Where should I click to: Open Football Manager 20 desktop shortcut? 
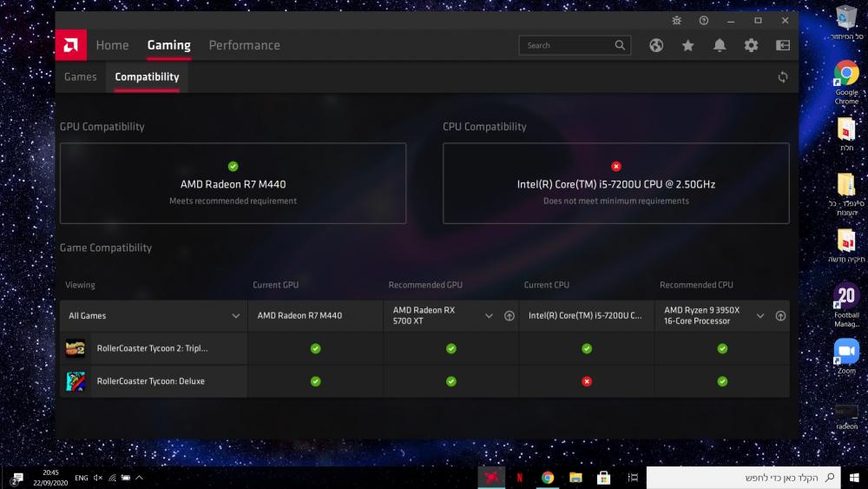846,305
